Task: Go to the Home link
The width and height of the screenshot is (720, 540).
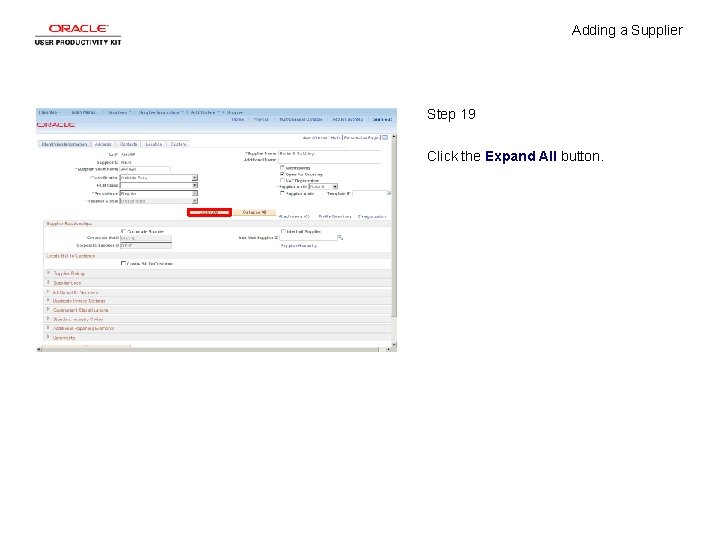Action: pos(238,119)
